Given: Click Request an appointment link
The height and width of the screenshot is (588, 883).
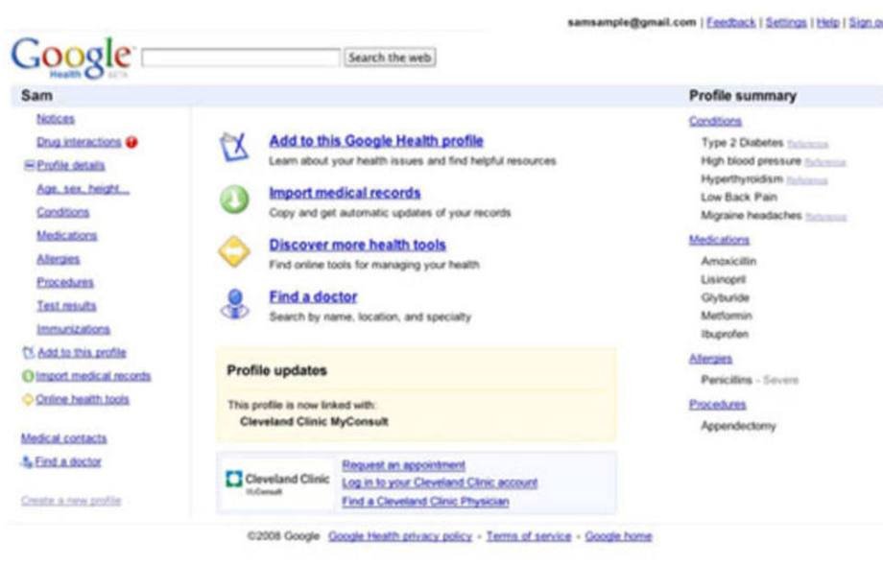Looking at the screenshot, I should click(403, 465).
